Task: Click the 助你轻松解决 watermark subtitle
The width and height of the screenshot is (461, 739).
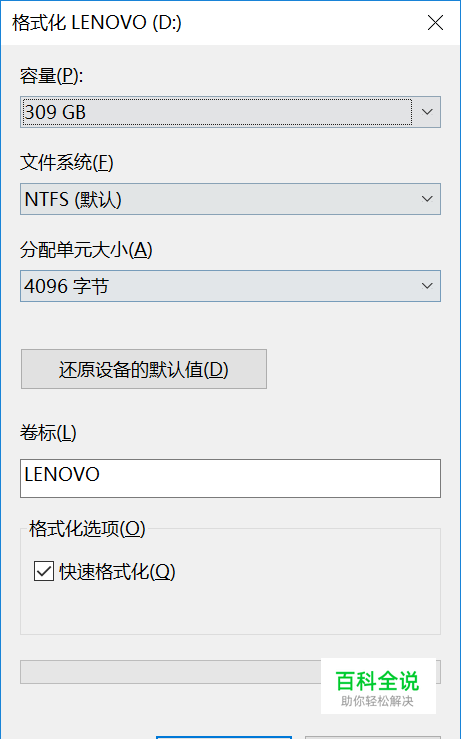Action: pos(377,701)
